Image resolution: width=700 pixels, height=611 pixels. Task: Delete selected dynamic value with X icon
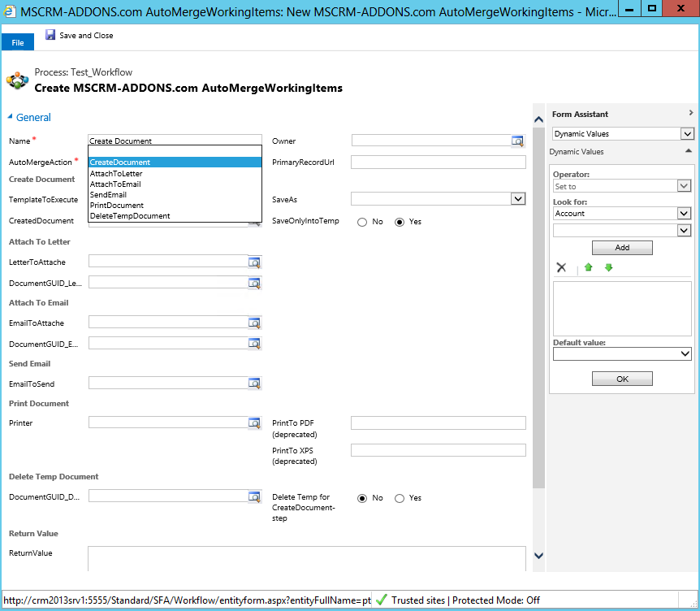[x=561, y=267]
